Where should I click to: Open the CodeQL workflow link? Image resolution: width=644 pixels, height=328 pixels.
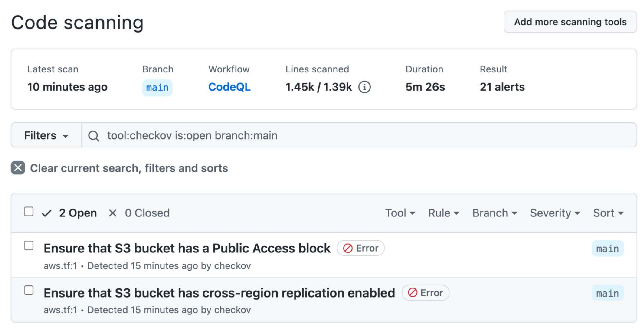click(x=229, y=87)
